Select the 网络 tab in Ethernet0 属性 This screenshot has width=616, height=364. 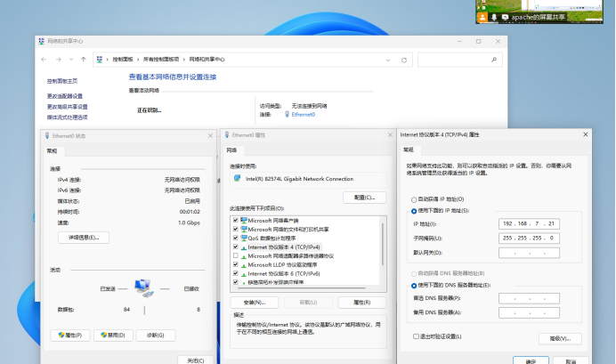coord(231,150)
